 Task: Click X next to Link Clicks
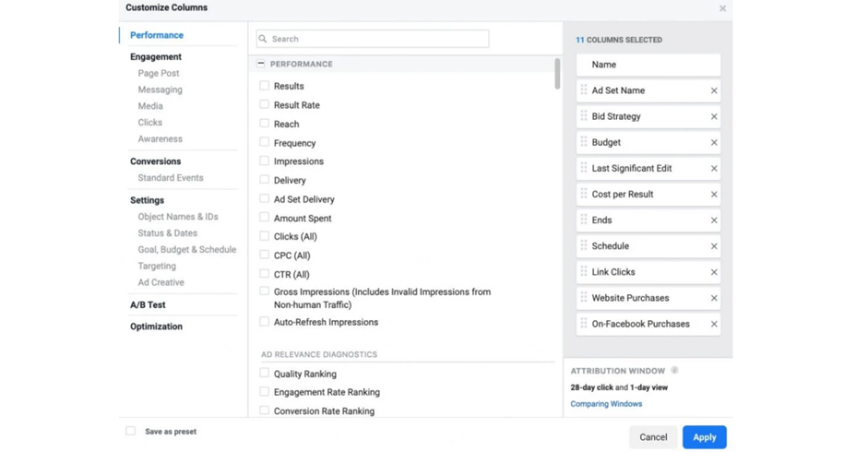(x=713, y=272)
